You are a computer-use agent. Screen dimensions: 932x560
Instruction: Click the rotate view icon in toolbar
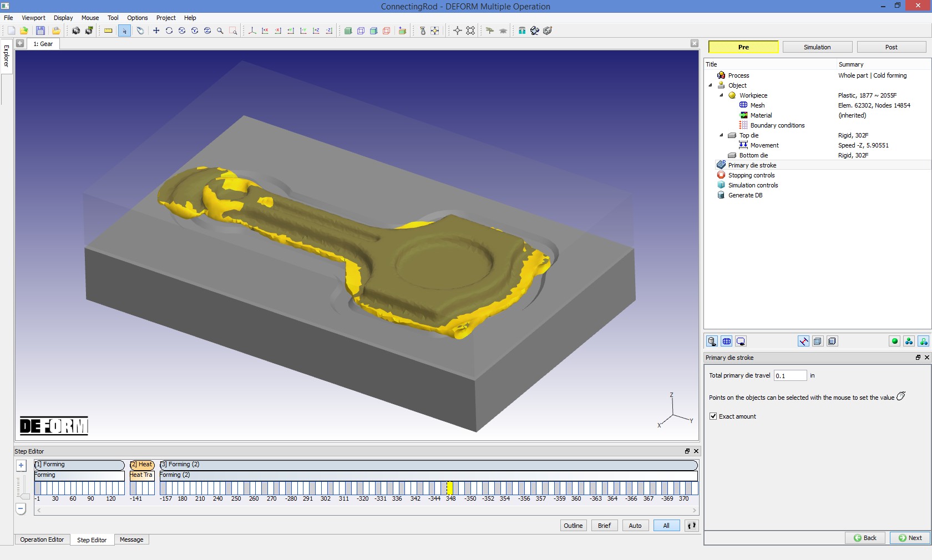(x=169, y=30)
